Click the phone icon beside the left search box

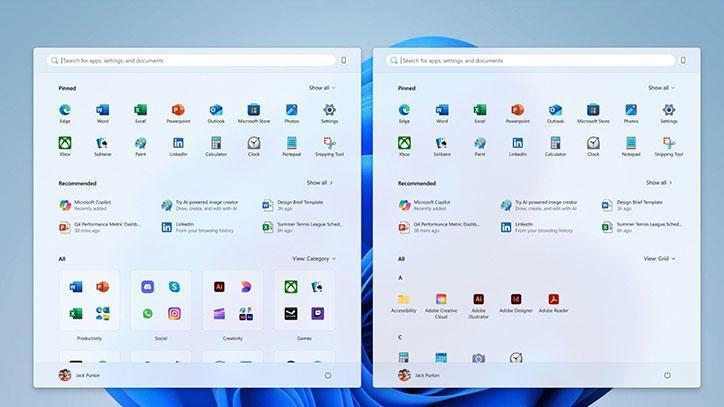click(x=343, y=60)
